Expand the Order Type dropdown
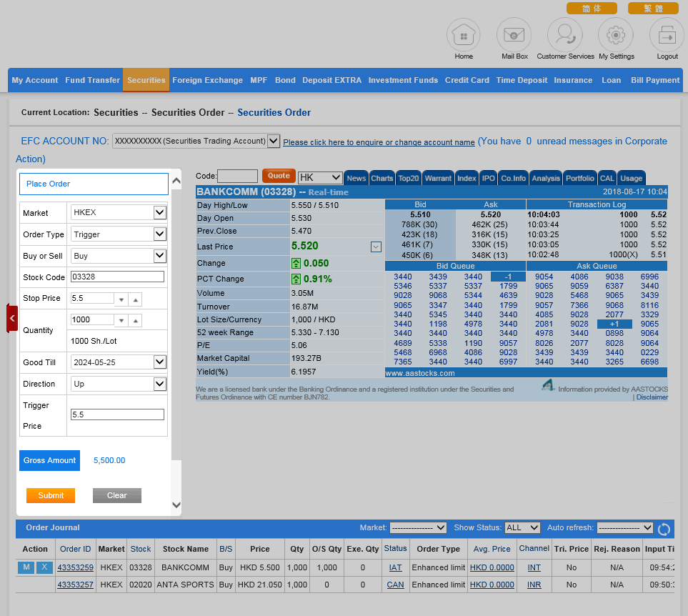The height and width of the screenshot is (616, 688). [x=159, y=234]
